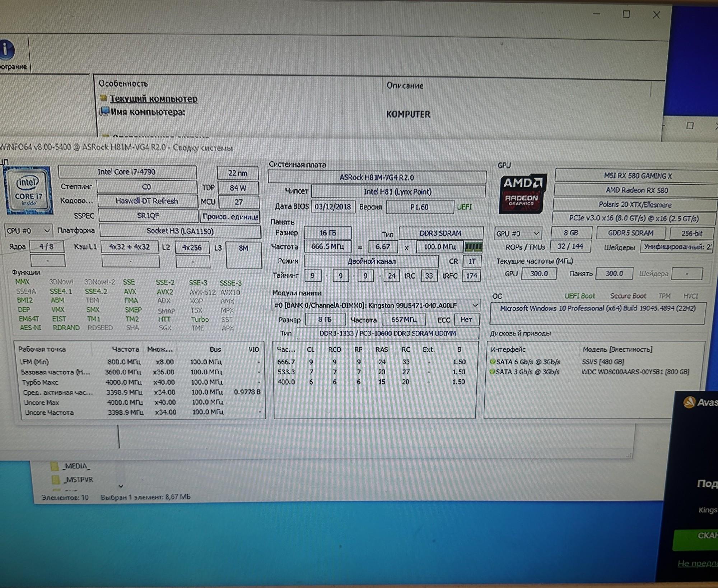Image resolution: width=718 pixels, height=588 pixels.
Task: Select the 'LFM (Min)' row in clocks table
Action: pos(140,362)
